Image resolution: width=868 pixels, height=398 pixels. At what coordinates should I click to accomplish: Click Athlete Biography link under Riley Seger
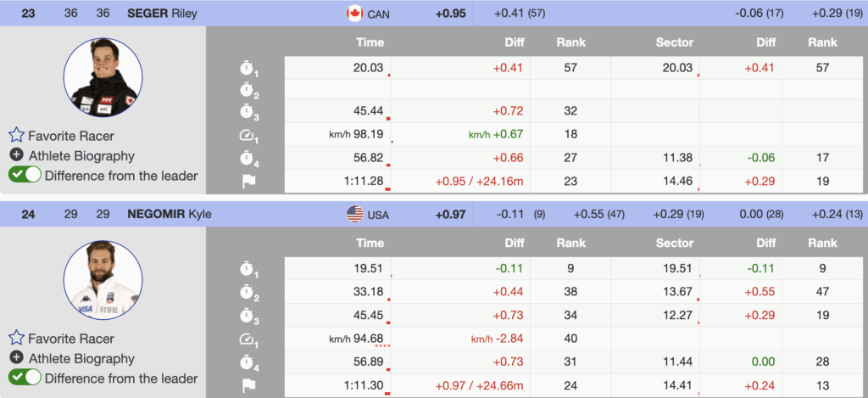(81, 155)
